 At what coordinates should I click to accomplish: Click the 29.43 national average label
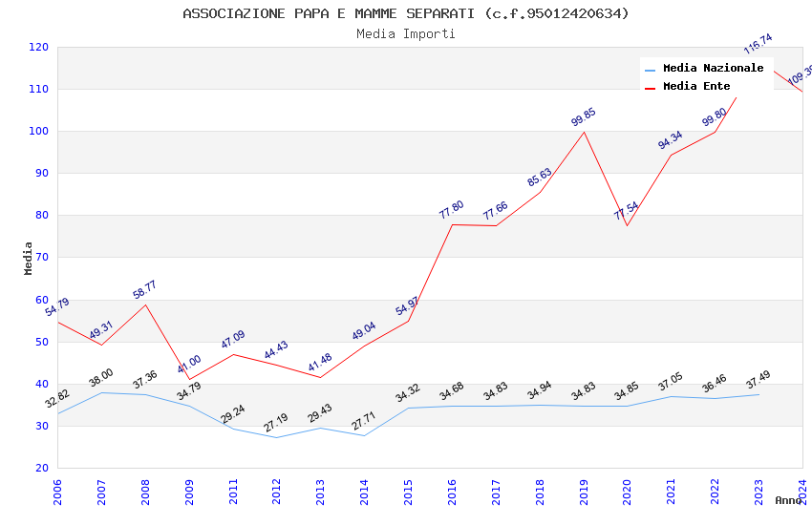(x=320, y=413)
